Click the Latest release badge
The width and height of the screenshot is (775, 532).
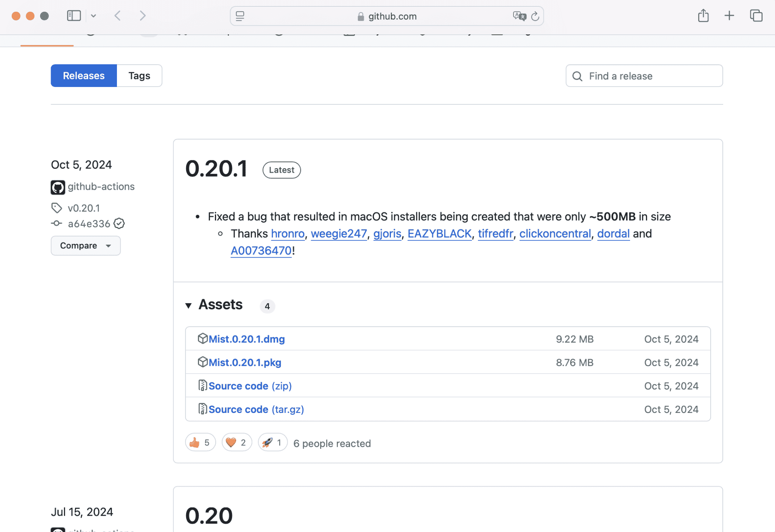[282, 170]
